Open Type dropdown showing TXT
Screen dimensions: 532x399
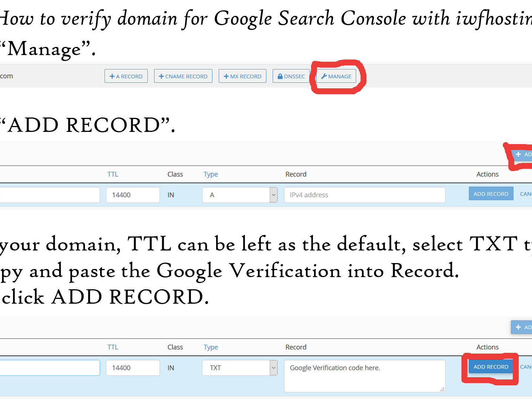pyautogui.click(x=240, y=368)
